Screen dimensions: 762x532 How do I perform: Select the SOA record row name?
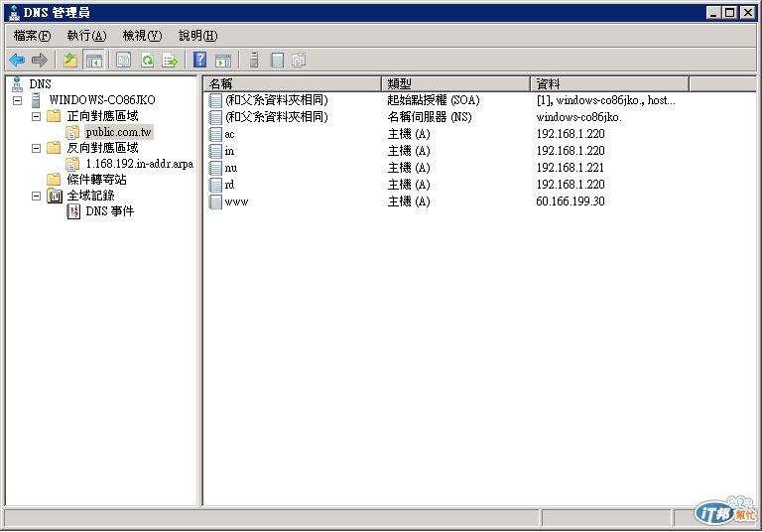coord(277,100)
